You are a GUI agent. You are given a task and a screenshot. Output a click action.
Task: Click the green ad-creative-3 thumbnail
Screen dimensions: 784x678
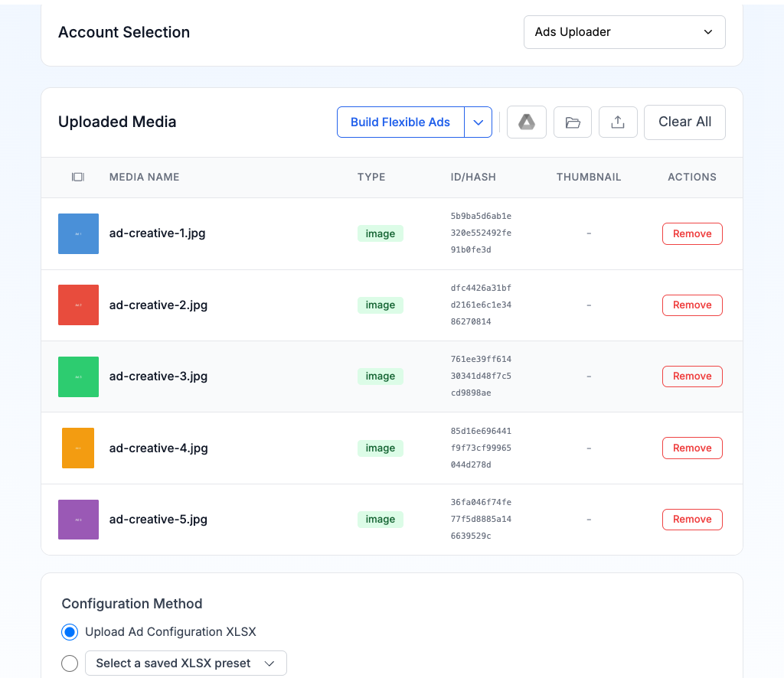pyautogui.click(x=78, y=376)
